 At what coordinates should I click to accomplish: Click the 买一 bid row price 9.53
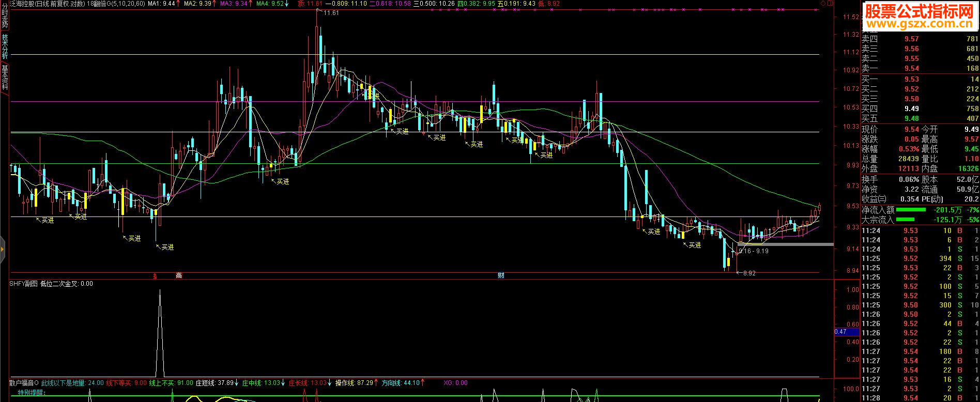click(x=911, y=79)
